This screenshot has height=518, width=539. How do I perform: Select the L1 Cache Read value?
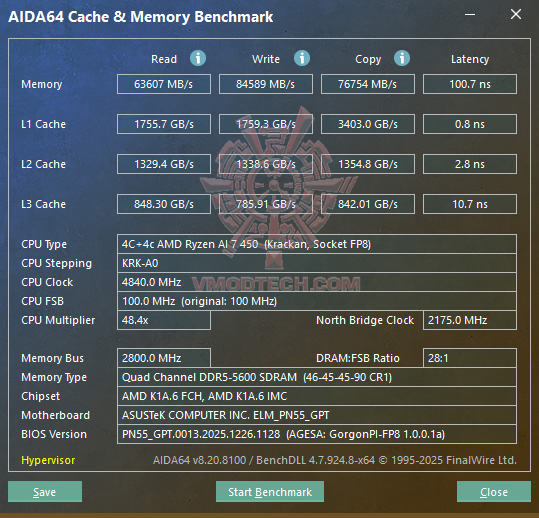pyautogui.click(x=164, y=124)
